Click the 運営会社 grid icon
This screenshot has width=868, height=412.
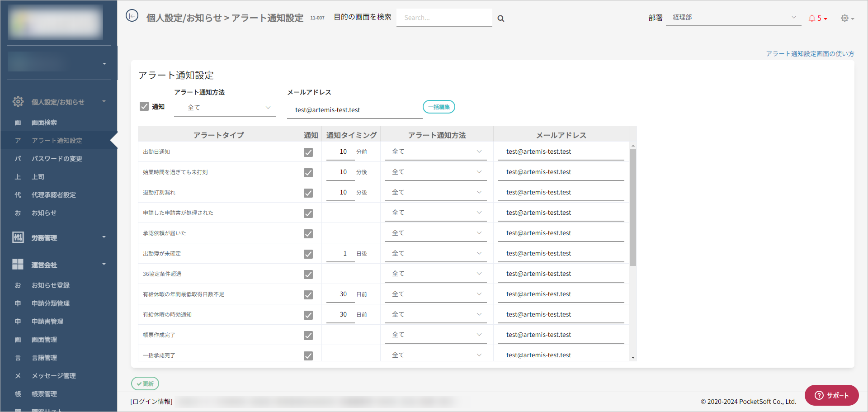(18, 265)
